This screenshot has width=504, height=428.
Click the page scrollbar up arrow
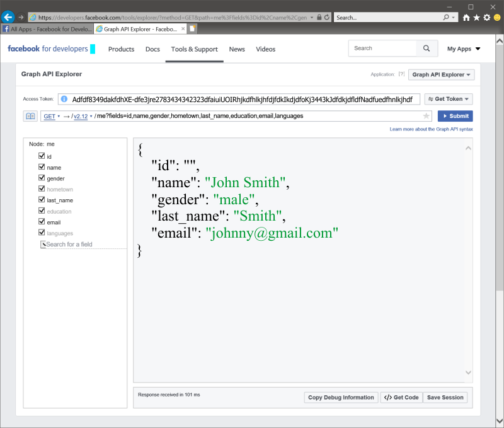coord(499,41)
